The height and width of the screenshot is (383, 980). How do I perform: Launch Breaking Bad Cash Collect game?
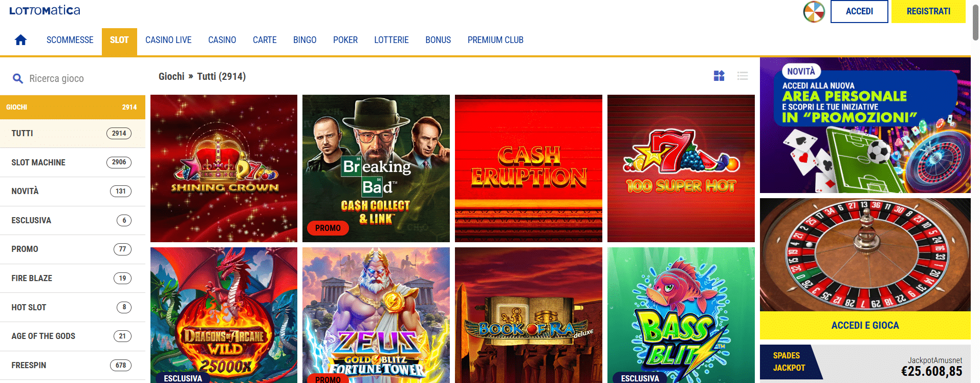(x=376, y=168)
